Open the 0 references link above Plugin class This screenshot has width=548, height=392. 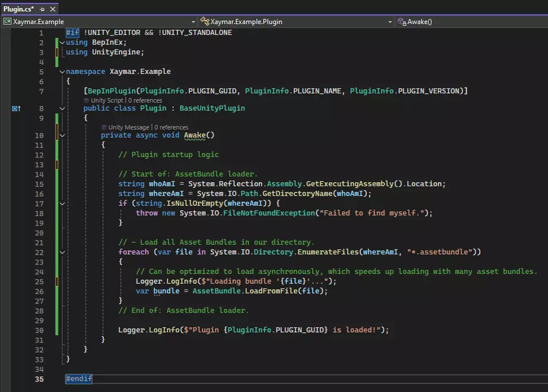tap(146, 100)
